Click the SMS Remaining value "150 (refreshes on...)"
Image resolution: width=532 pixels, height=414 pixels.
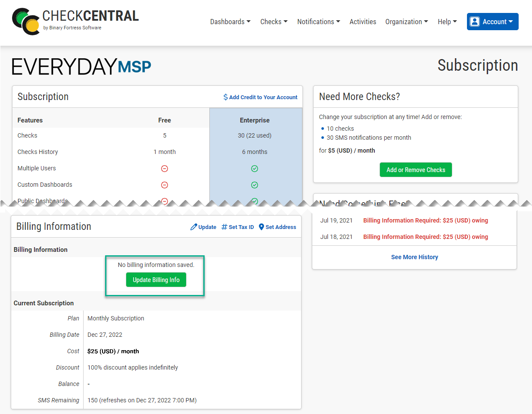(x=142, y=400)
